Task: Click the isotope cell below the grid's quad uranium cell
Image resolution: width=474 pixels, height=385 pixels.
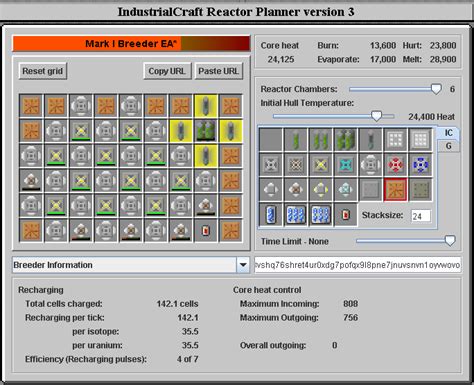Action: coord(206,156)
